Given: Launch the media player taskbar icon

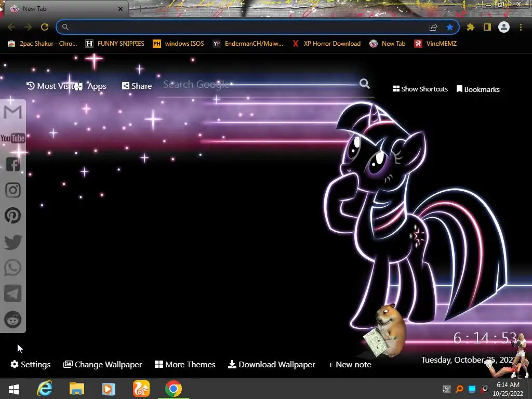Looking at the screenshot, I should 109,389.
